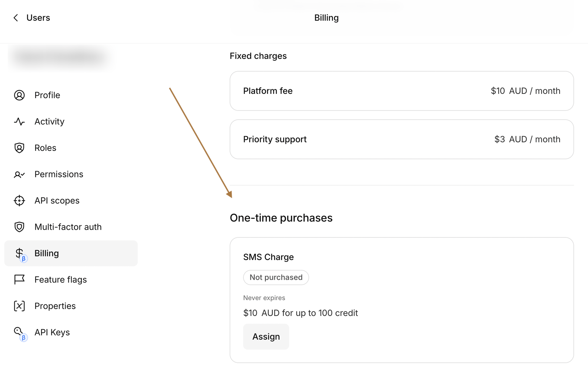Click the Properties variable icon

tap(19, 306)
